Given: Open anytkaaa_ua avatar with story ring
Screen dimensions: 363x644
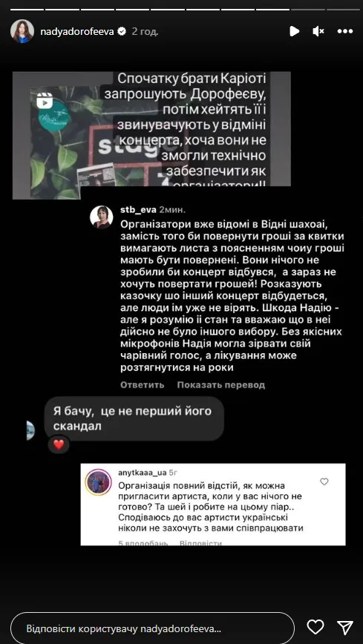Looking at the screenshot, I should pyautogui.click(x=98, y=482).
